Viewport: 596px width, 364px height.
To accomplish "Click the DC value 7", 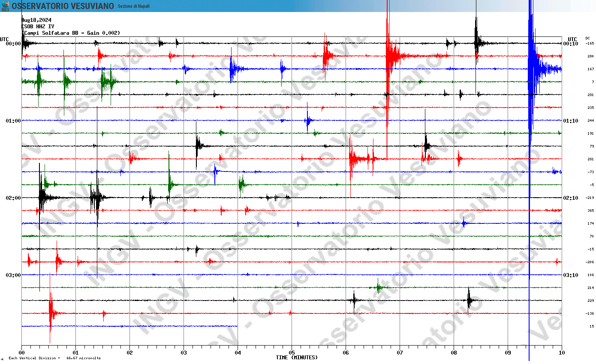I will point(593,82).
